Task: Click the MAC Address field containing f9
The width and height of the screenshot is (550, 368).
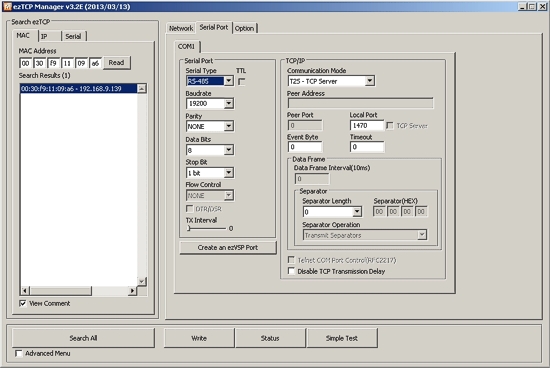Action: coord(53,63)
